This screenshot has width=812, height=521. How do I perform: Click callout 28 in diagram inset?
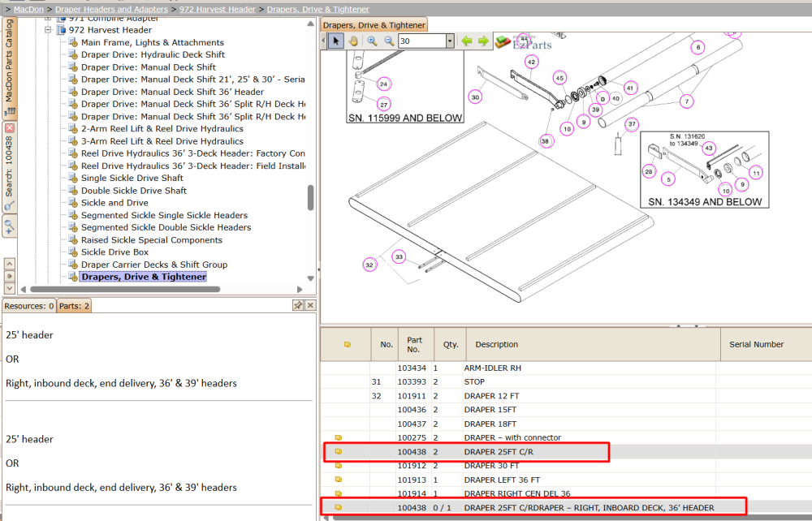click(x=648, y=171)
